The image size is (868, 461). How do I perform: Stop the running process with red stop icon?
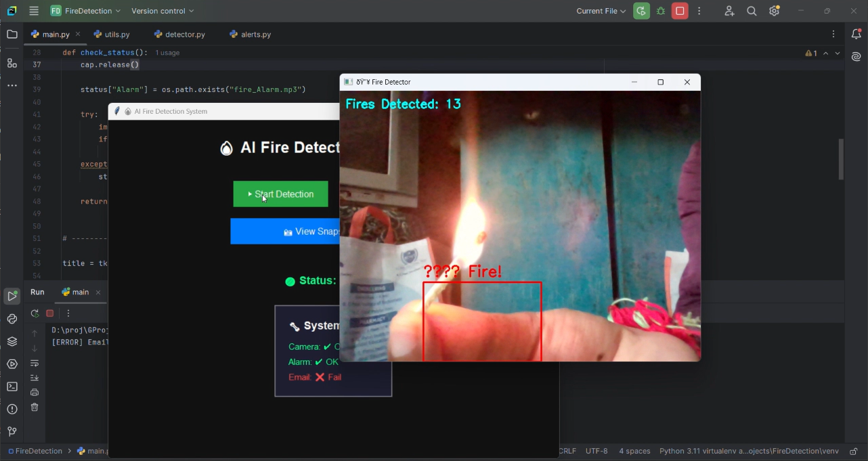(x=680, y=11)
